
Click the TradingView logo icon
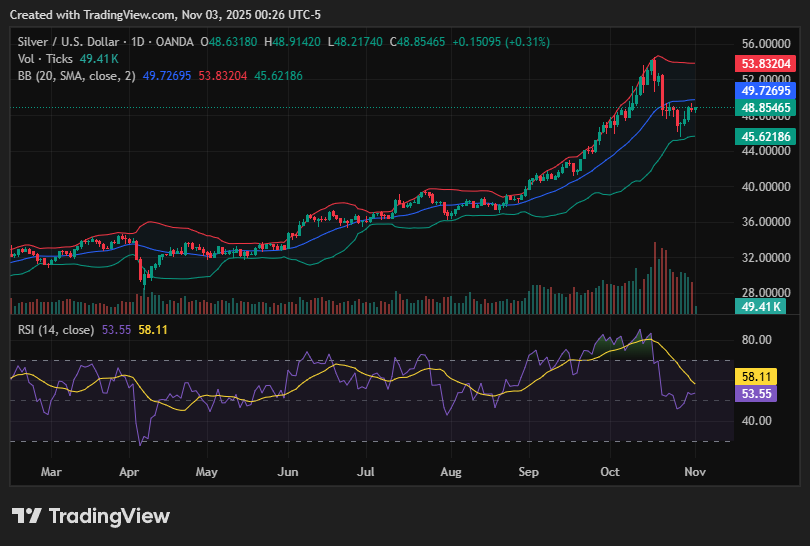click(27, 516)
